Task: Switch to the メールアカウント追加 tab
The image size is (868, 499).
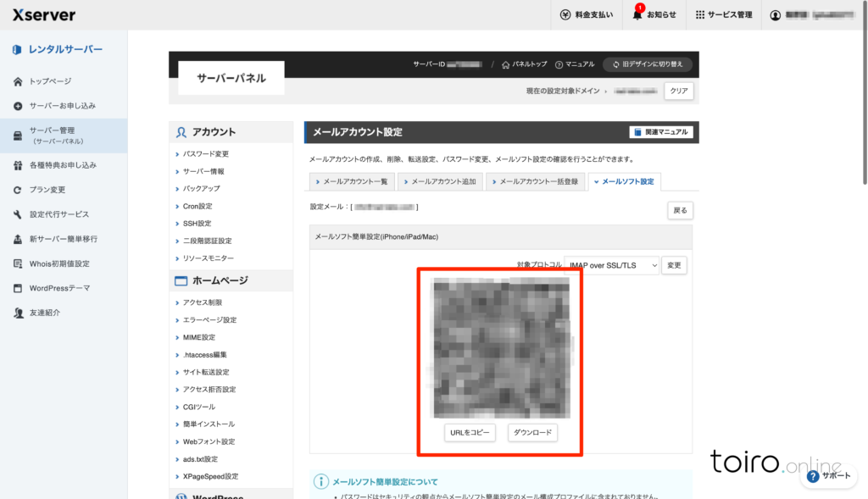Action: point(439,182)
